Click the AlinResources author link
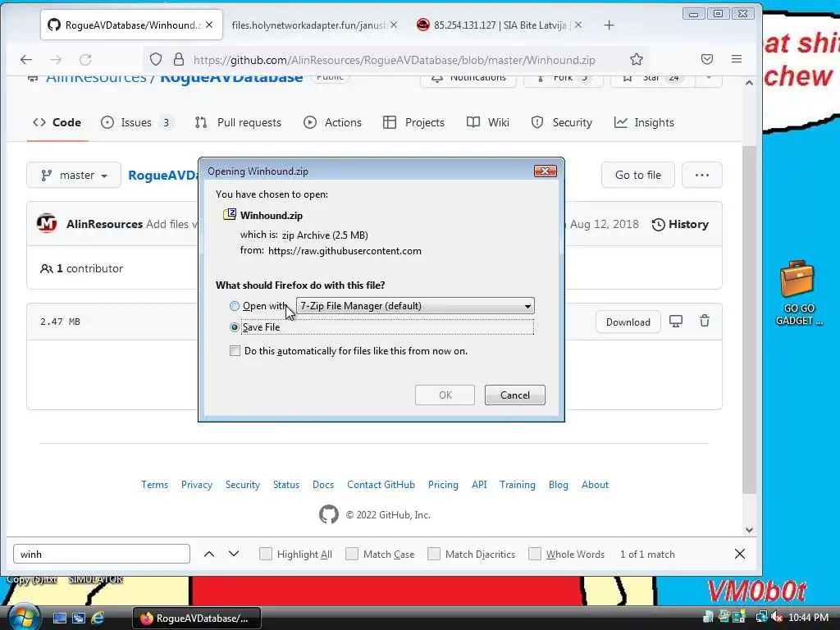Image resolution: width=840 pixels, height=630 pixels. tap(104, 225)
